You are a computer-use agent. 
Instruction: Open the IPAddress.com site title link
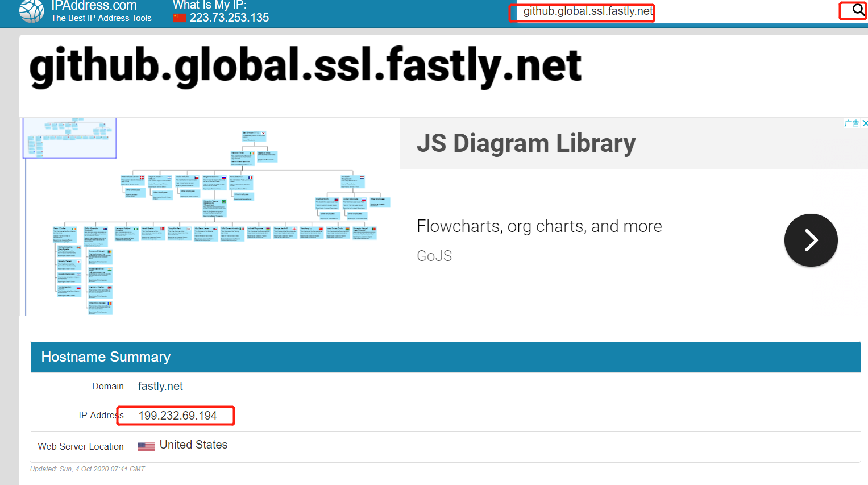(94, 6)
